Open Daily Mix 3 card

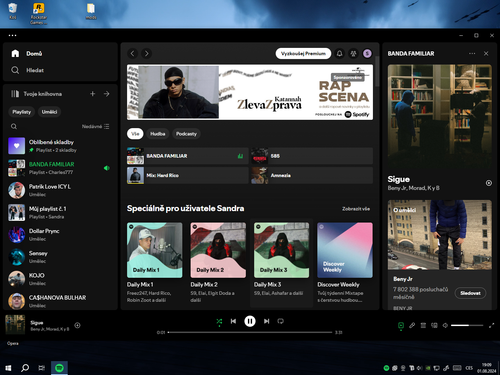281,262
